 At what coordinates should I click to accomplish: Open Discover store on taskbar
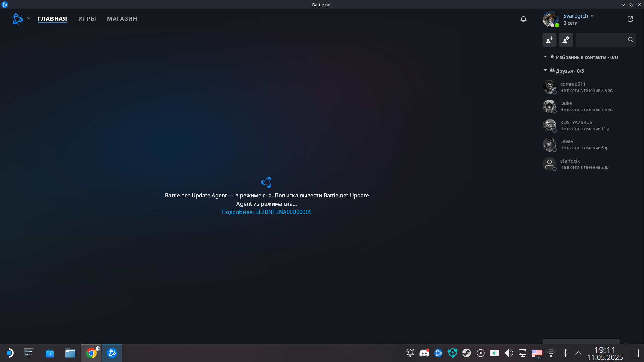click(x=50, y=353)
